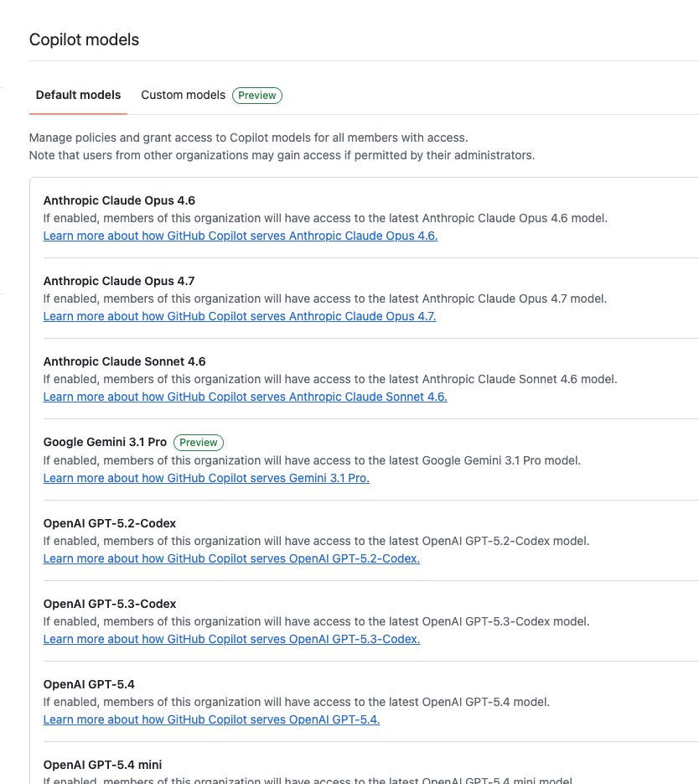Open the learn more link for Claude Opus 4.7
Viewport: 699px width, 784px height.
[x=240, y=316]
